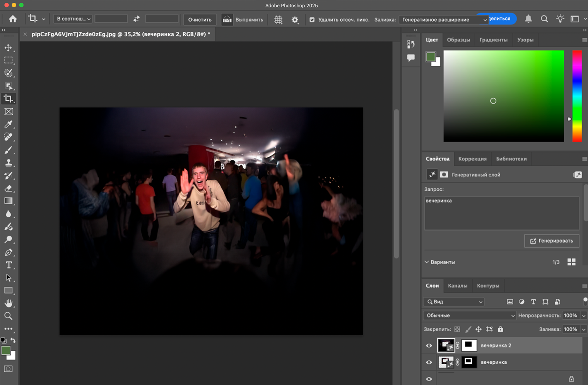Reset default foreground and background colors

[x=3, y=341]
